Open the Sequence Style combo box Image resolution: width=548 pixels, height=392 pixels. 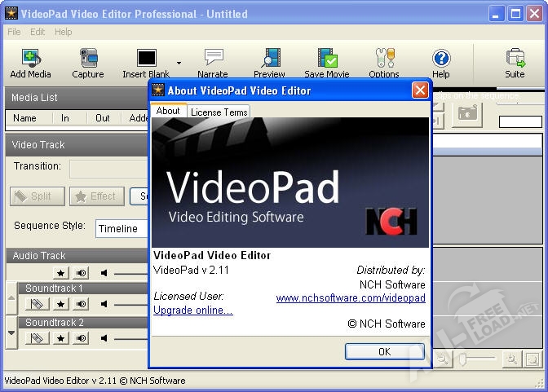pos(121,229)
